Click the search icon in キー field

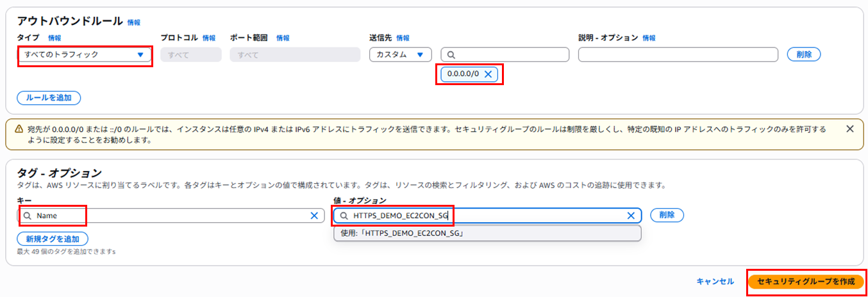click(27, 216)
